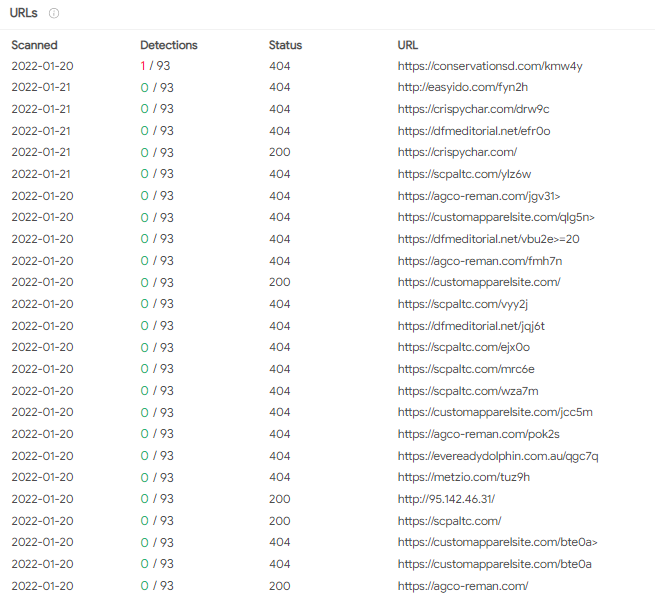The image size is (655, 604).
Task: Select the scpaltc.com/wza7m URL
Action: [x=468, y=391]
